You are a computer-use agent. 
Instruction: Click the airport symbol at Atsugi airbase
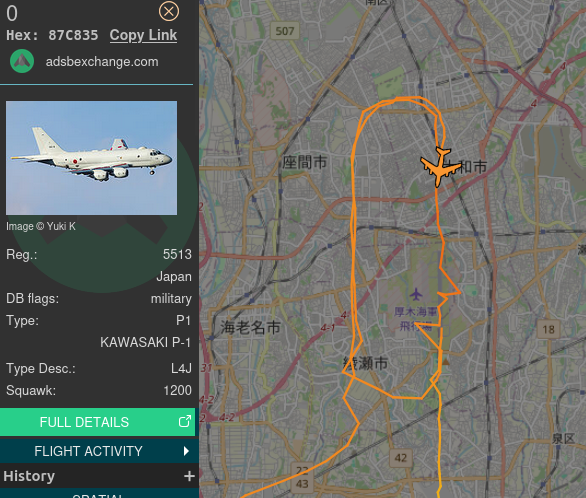(416, 294)
